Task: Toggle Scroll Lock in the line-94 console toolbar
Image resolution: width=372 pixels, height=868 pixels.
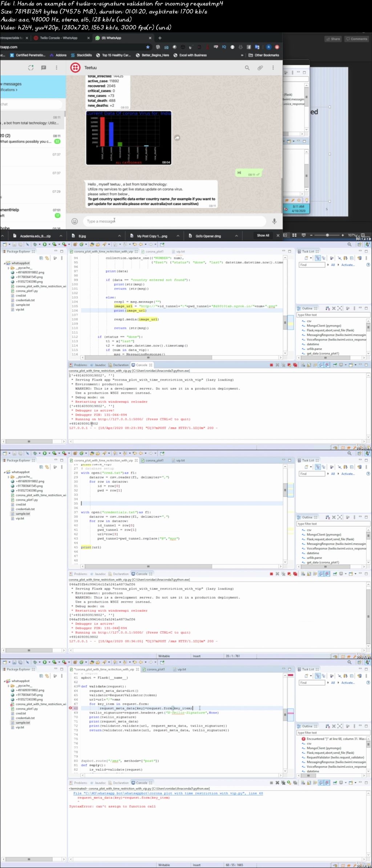Action: pyautogui.click(x=309, y=365)
